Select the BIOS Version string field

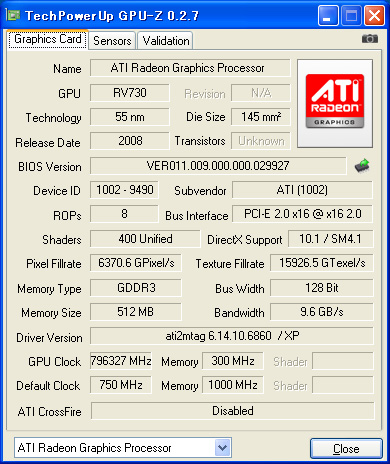click(x=218, y=166)
